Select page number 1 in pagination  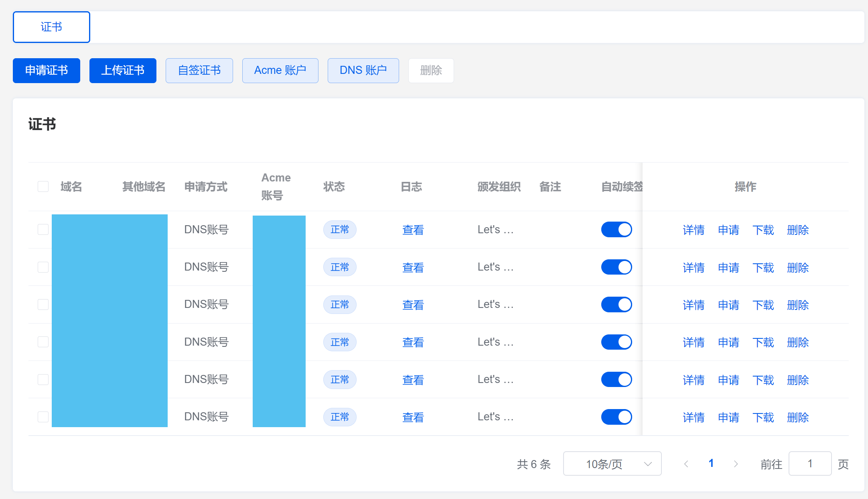(x=711, y=464)
